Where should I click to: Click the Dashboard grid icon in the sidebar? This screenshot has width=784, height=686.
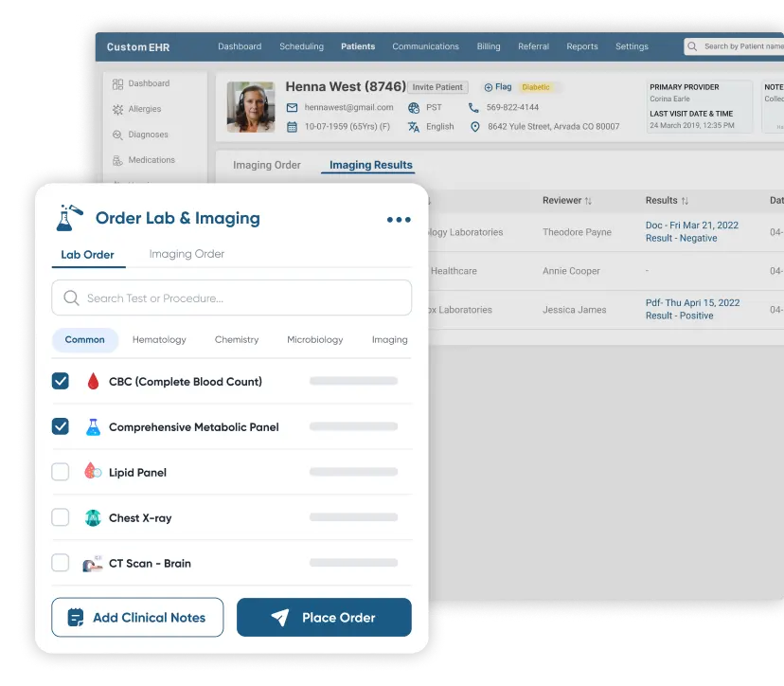[x=117, y=83]
